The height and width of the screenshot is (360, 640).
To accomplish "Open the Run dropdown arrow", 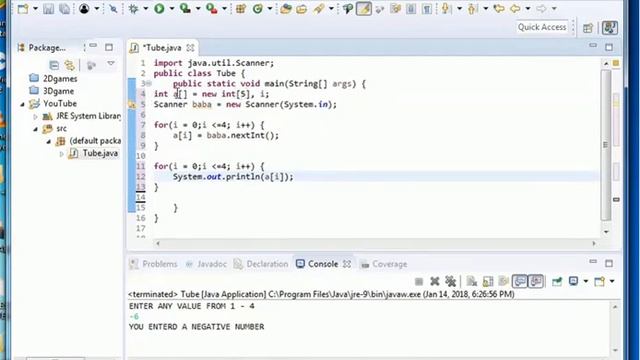I will (171, 9).
